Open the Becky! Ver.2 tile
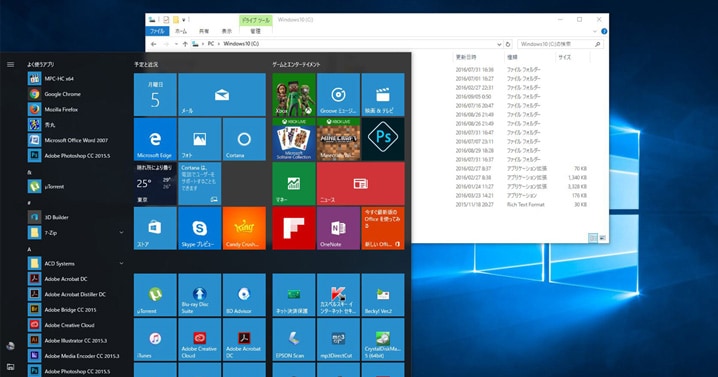 [x=383, y=295]
